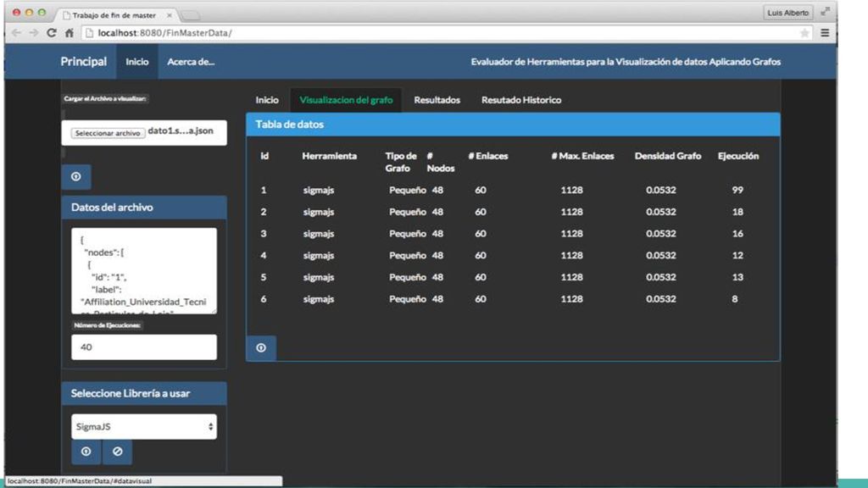Click the fullscreen arrows icon in the title bar
This screenshot has width=868, height=488.
click(x=826, y=12)
